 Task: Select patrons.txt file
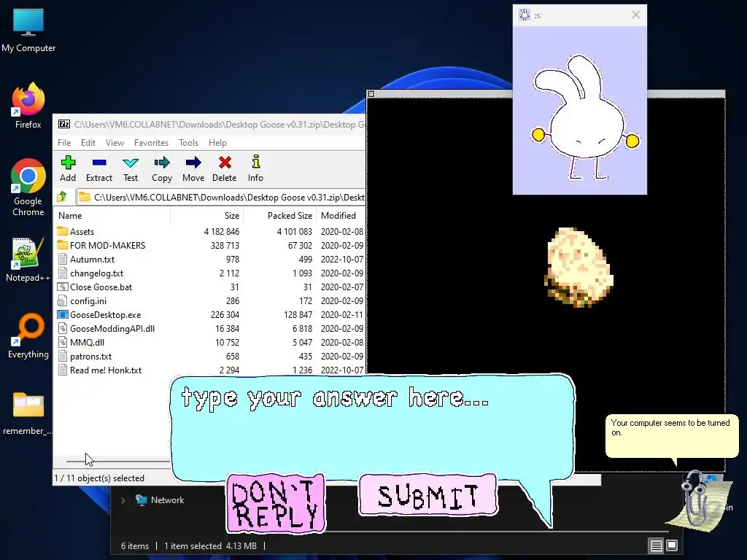91,356
